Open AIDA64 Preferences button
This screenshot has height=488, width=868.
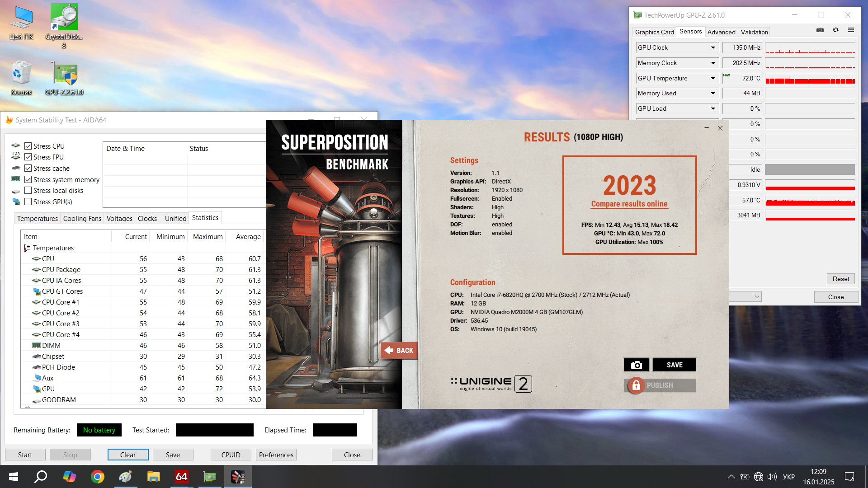coord(276,455)
